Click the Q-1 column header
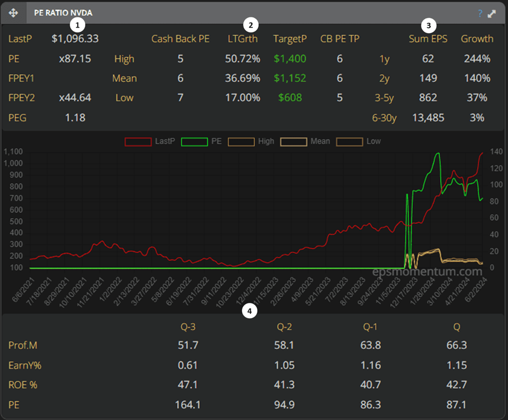The height and width of the screenshot is (420, 508). click(370, 327)
